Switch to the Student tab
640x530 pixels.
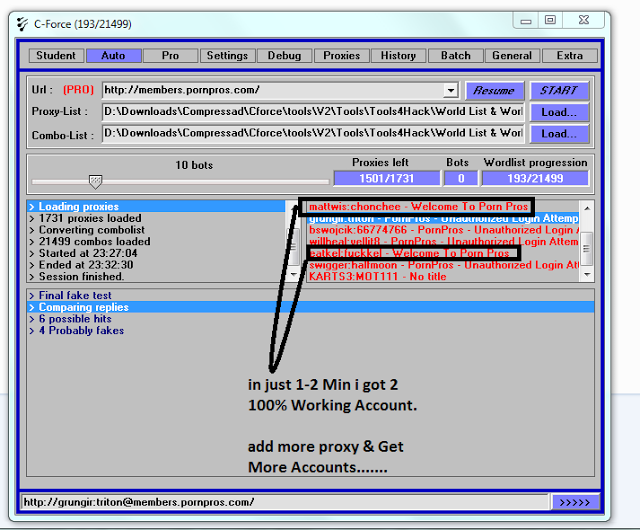pyautogui.click(x=56, y=56)
